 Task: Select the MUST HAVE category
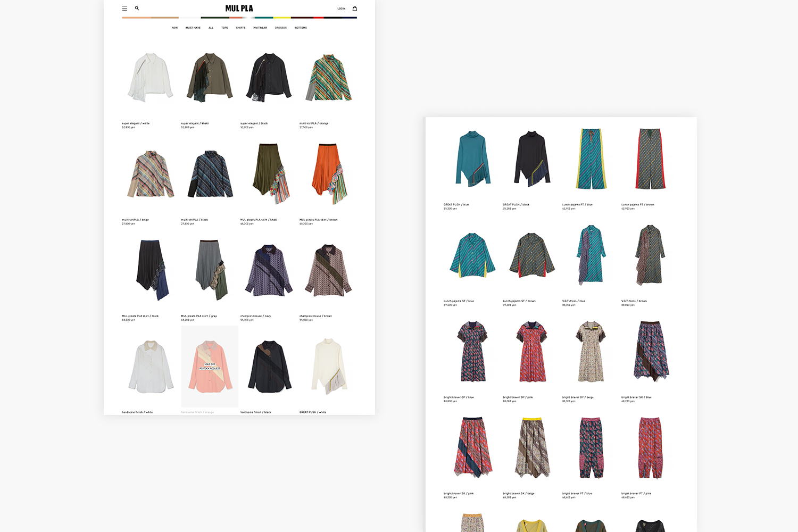193,28
